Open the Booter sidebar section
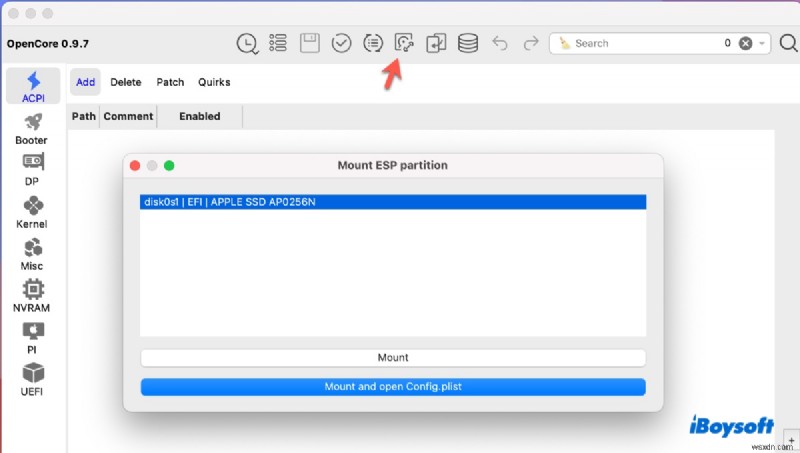Screen dimensions: 800x453 (32, 129)
